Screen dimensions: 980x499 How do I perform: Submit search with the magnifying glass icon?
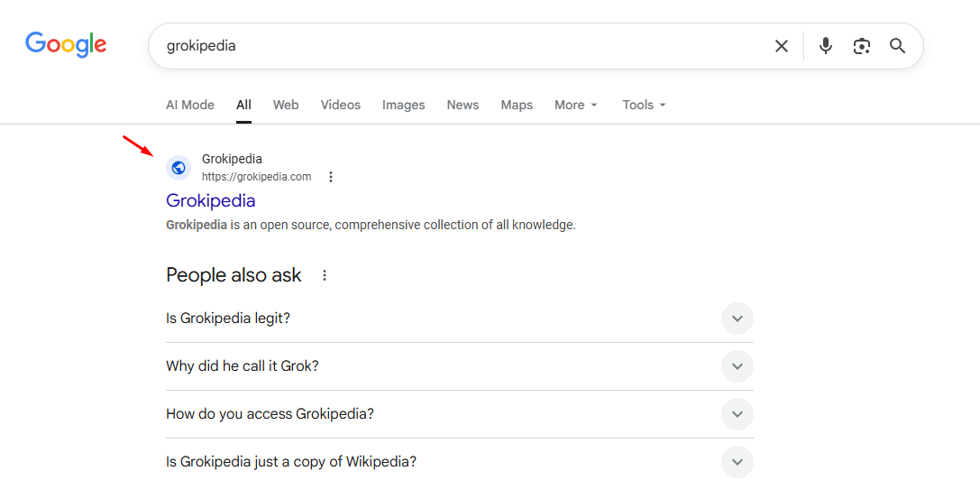pos(897,46)
